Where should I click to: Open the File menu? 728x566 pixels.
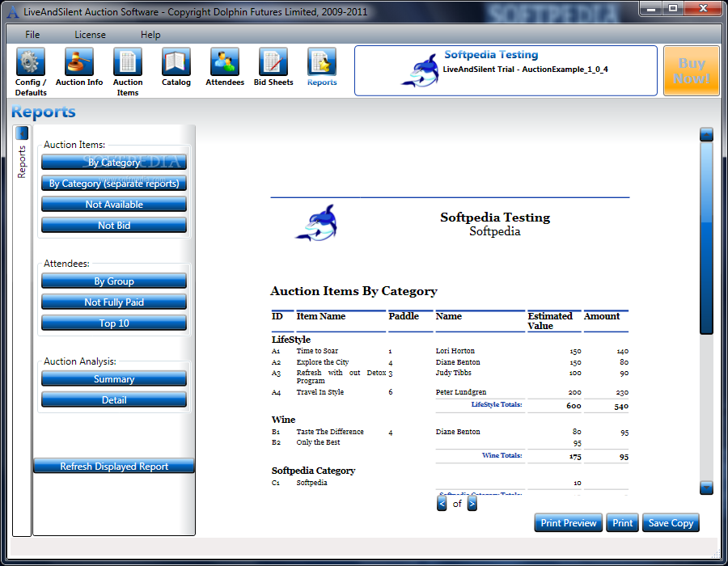32,35
